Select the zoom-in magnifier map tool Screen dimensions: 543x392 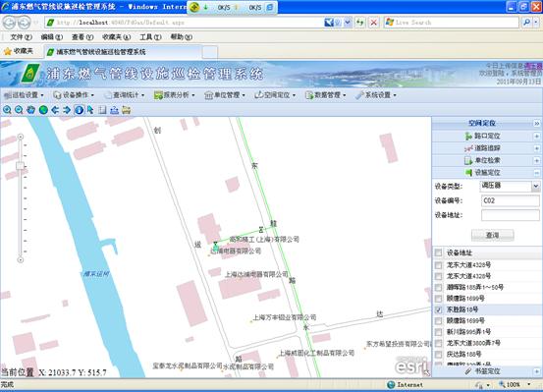pos(7,110)
